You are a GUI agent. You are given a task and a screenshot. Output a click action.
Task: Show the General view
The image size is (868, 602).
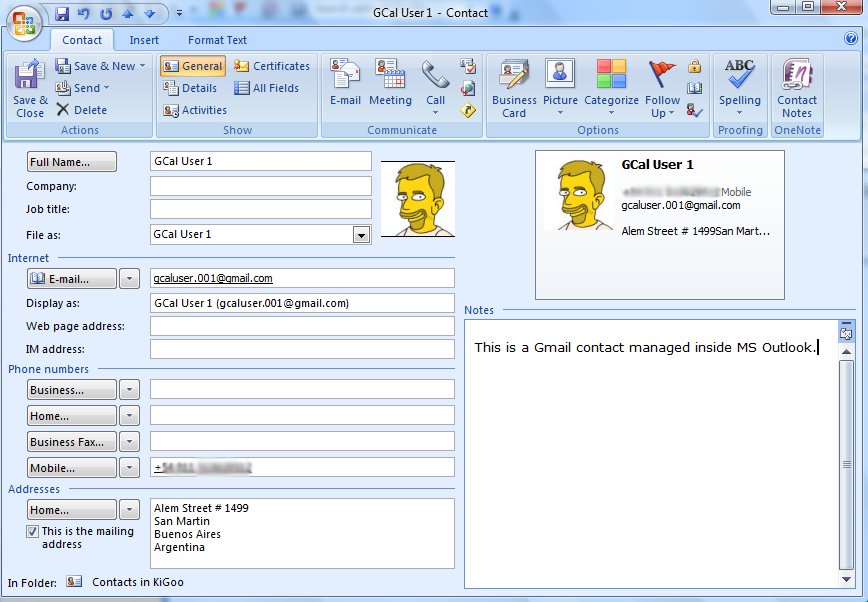click(193, 66)
